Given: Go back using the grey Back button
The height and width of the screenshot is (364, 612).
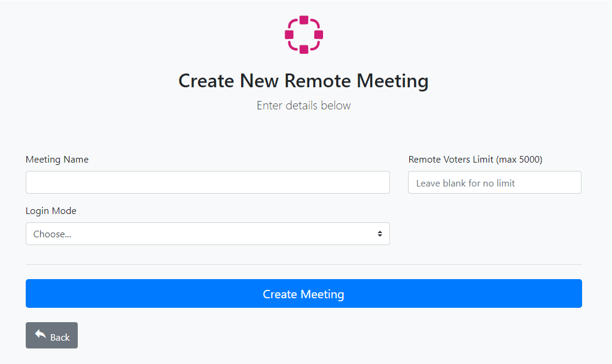Looking at the screenshot, I should pos(51,335).
